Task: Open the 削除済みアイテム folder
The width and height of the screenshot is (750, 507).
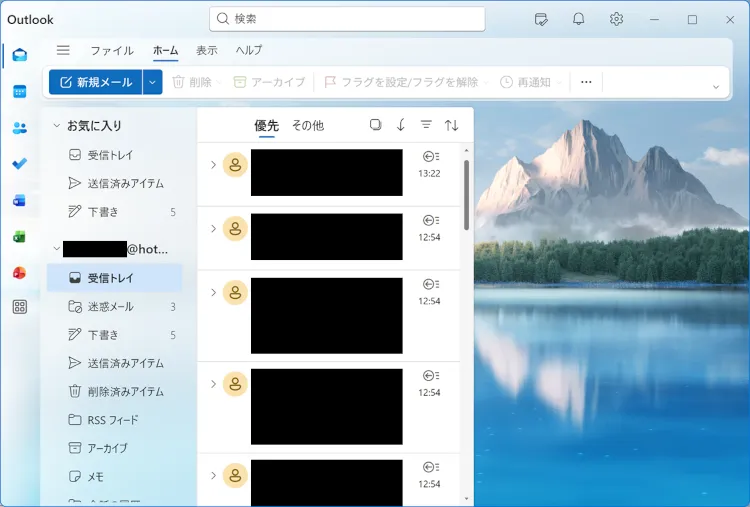Action: coord(115,392)
